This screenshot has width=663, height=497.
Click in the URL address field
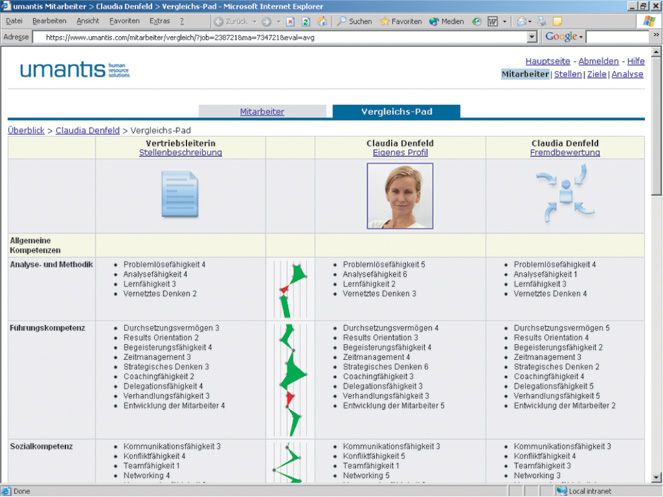click(280, 37)
